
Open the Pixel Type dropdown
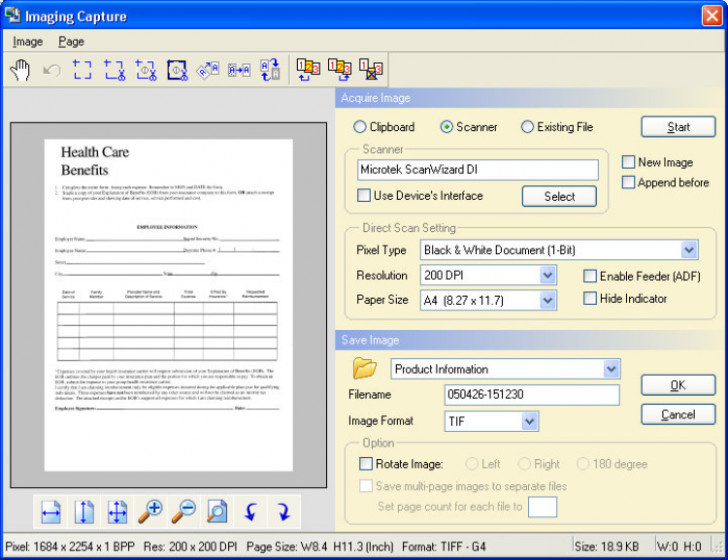click(x=689, y=249)
